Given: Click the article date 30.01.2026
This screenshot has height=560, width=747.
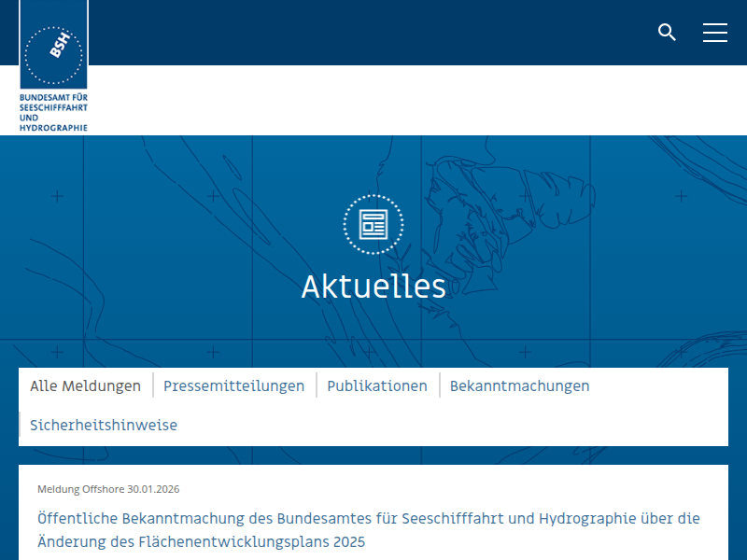Looking at the screenshot, I should coord(153,489).
